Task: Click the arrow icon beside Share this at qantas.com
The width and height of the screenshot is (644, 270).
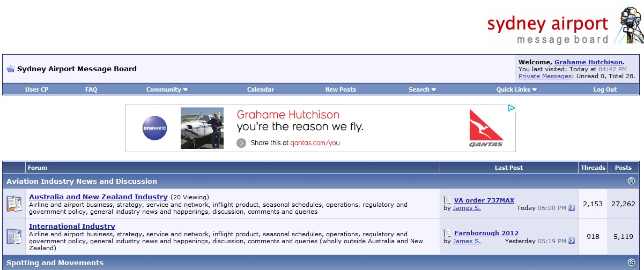Action: (242, 143)
